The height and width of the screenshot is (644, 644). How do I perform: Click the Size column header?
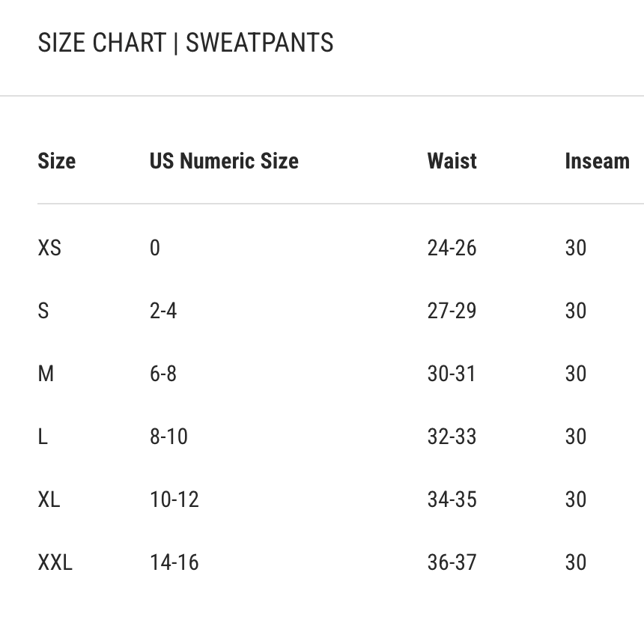click(x=57, y=161)
